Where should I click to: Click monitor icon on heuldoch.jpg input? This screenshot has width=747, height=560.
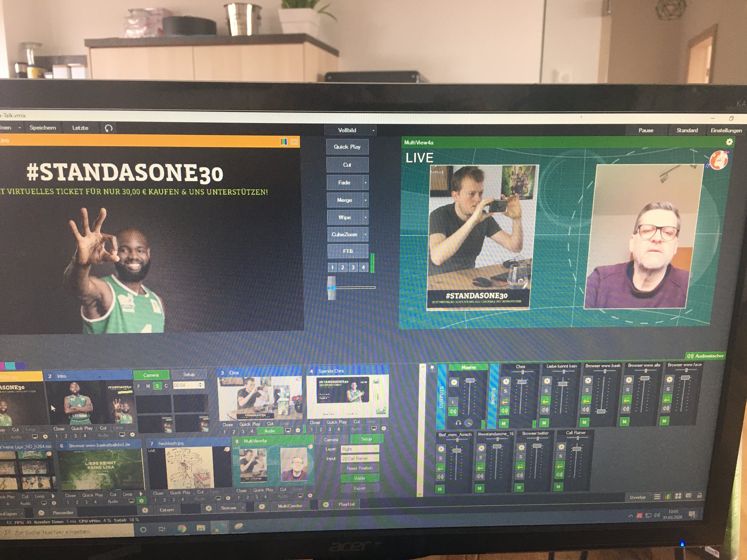click(218, 498)
